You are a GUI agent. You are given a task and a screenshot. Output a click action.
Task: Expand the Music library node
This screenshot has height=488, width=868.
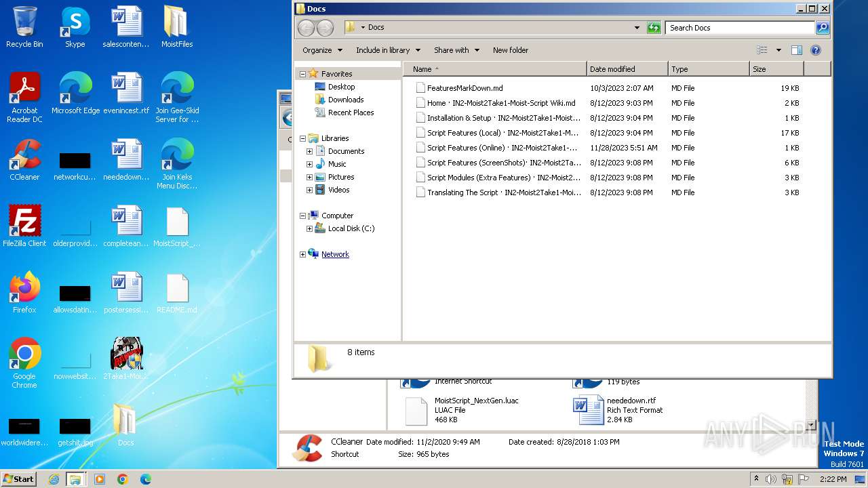309,164
